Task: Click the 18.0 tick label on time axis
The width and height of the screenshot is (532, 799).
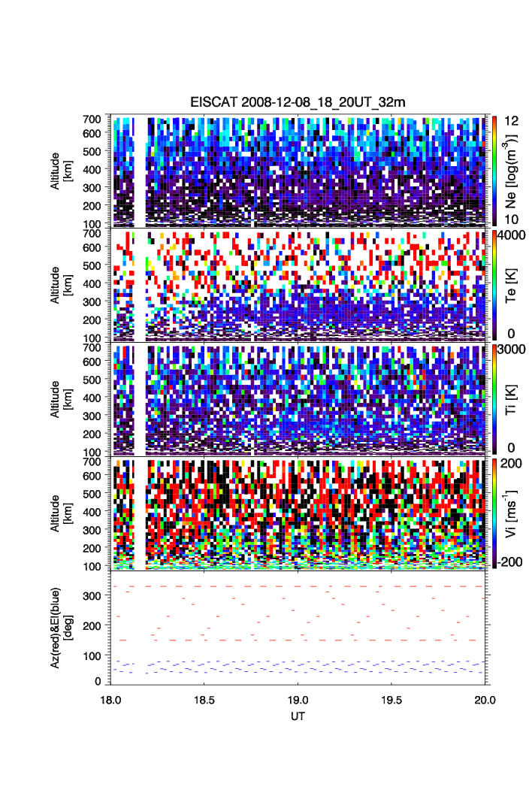Action: point(110,699)
